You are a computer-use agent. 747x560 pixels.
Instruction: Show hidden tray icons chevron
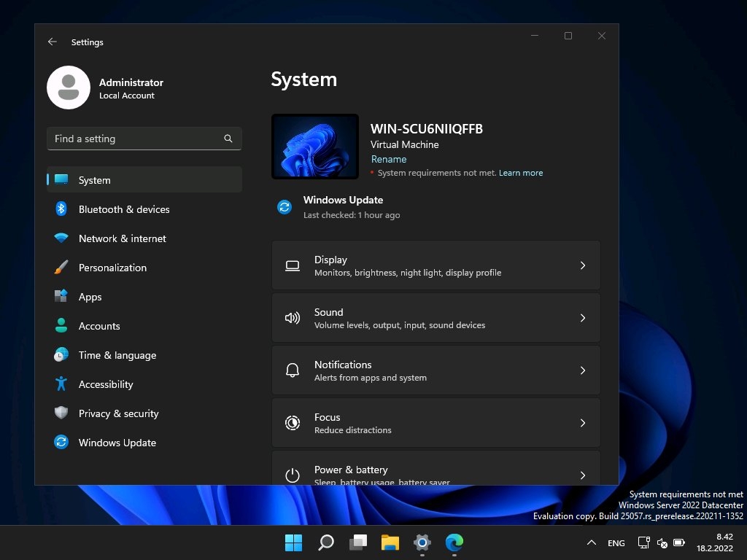click(x=591, y=542)
